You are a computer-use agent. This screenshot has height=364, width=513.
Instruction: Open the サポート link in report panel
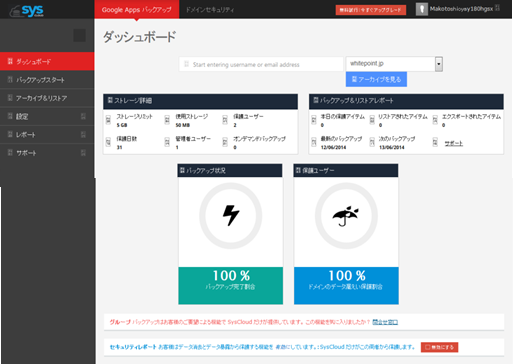click(454, 143)
